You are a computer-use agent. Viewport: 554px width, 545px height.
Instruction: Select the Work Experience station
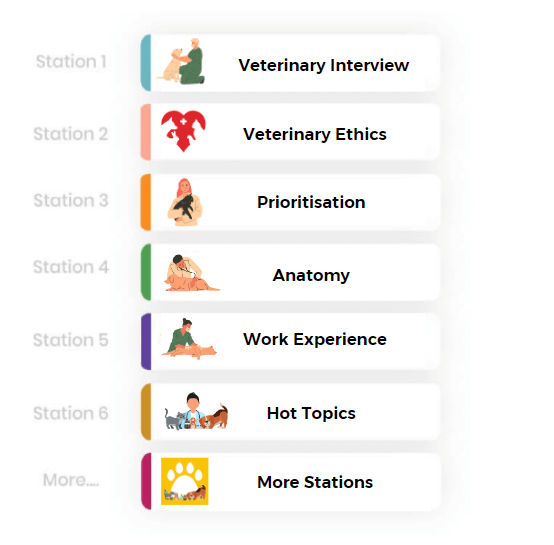290,341
